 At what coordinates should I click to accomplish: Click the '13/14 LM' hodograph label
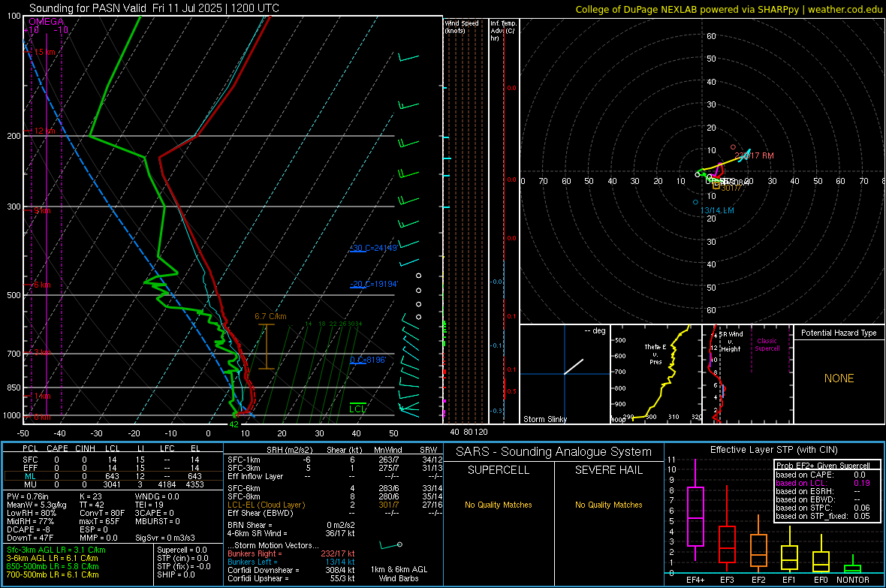click(x=717, y=210)
